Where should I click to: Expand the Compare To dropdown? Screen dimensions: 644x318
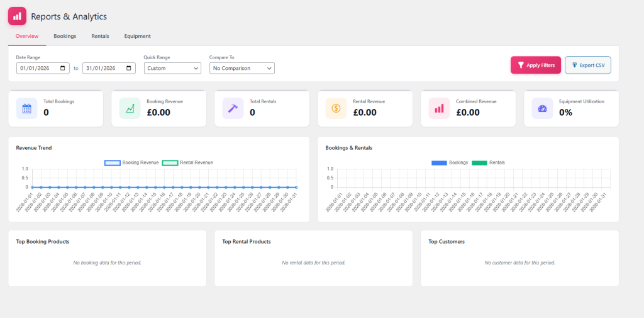tap(242, 68)
